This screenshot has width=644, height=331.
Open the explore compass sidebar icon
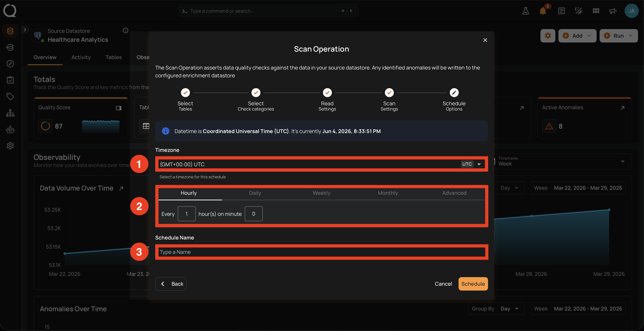click(10, 64)
